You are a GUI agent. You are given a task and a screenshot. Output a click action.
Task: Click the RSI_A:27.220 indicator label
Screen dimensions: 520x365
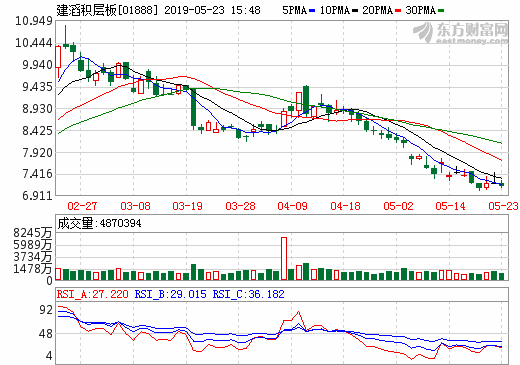click(92, 294)
